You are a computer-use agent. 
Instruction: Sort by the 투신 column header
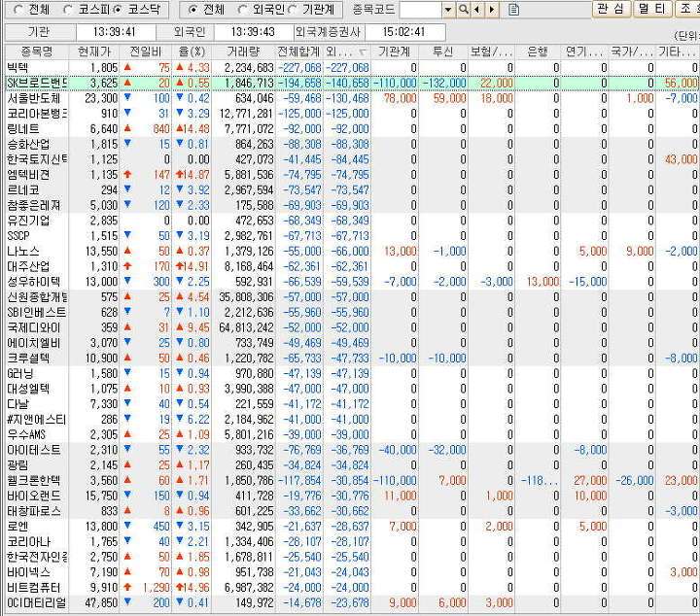(443, 51)
